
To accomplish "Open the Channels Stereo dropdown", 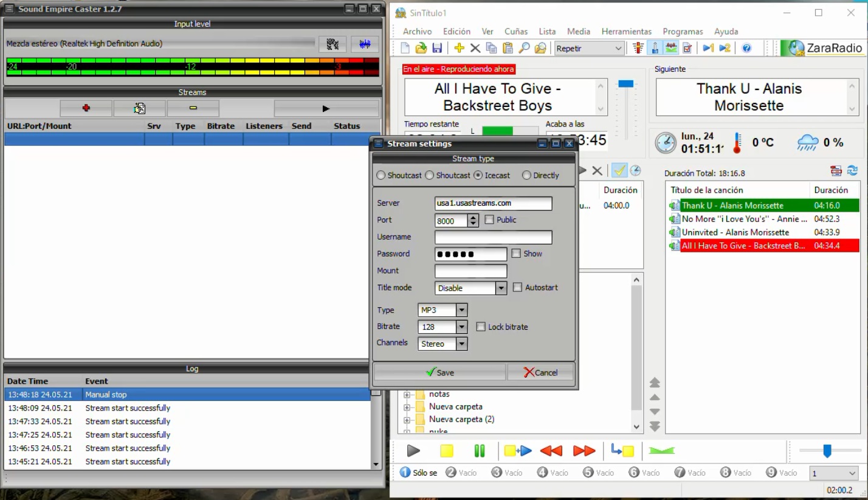I will [x=461, y=344].
